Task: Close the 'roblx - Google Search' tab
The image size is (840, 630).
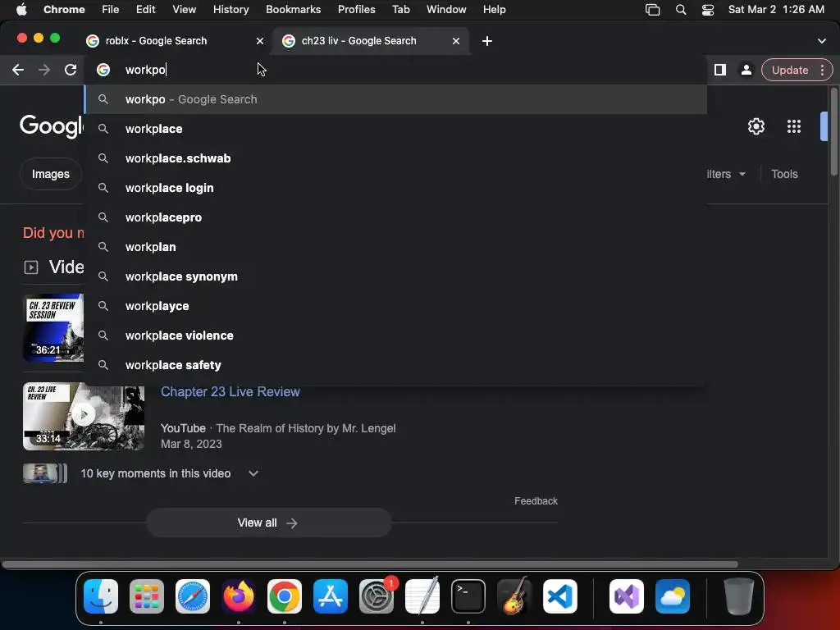Action: pos(260,41)
